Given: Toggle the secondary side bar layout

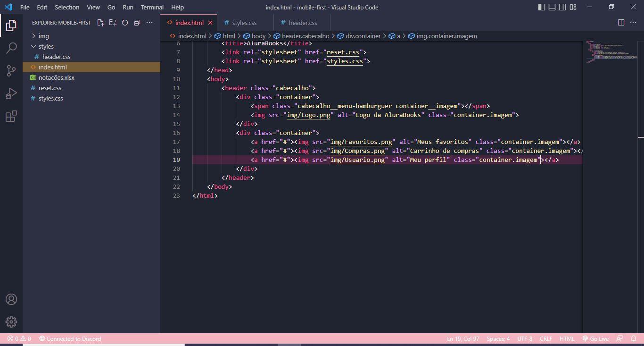Looking at the screenshot, I should 562,7.
